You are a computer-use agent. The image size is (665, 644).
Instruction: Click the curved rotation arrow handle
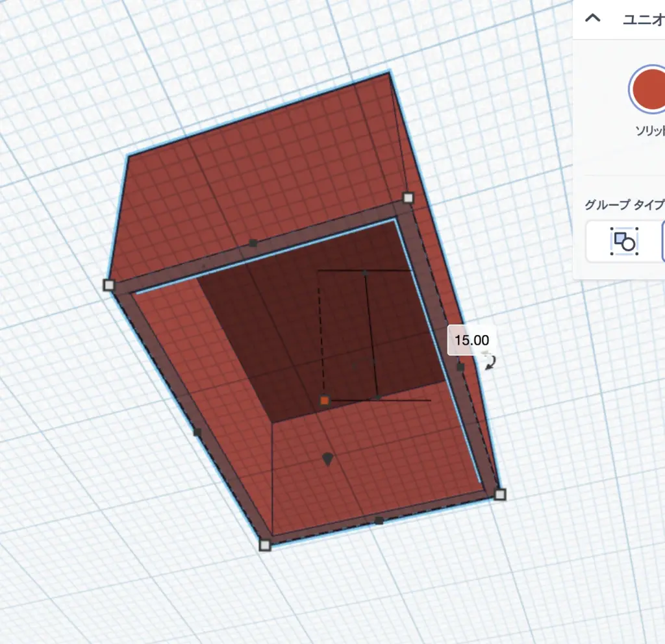pyautogui.click(x=490, y=362)
